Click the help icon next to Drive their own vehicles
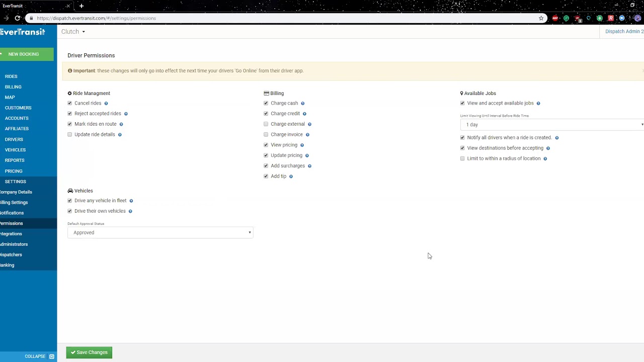The height and width of the screenshot is (362, 644). pyautogui.click(x=130, y=211)
